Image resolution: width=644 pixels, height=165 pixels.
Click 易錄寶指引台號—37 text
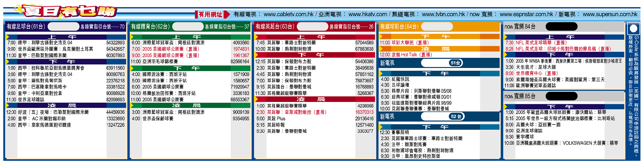227,27
